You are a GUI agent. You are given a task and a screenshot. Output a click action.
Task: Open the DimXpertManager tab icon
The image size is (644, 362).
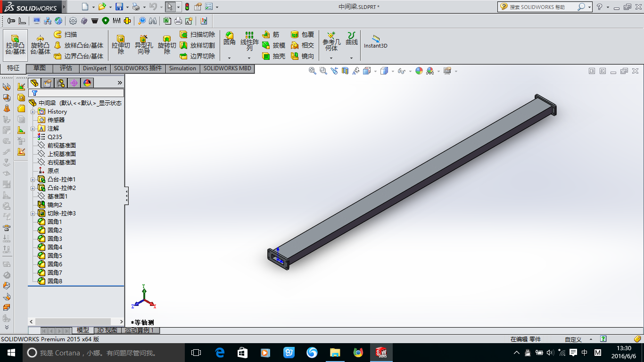[74, 83]
